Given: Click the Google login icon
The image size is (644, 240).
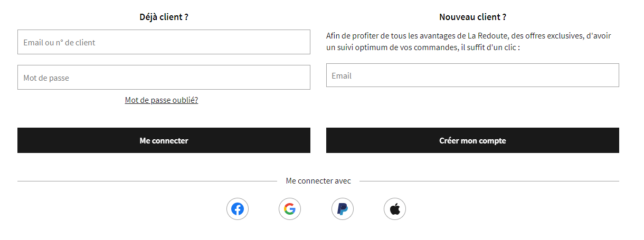Looking at the screenshot, I should 290,209.
